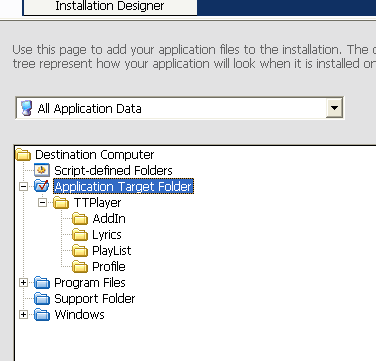Select the Script-defined Folders label

[113, 171]
